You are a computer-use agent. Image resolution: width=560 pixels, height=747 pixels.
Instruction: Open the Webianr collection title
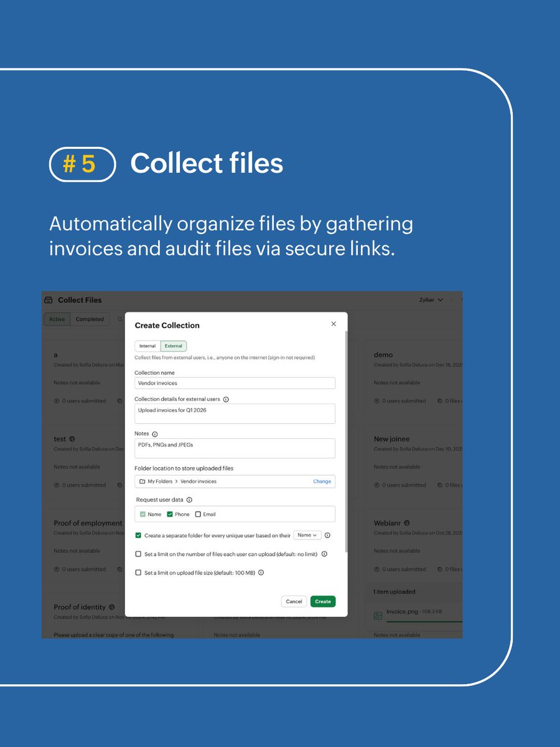coord(387,524)
